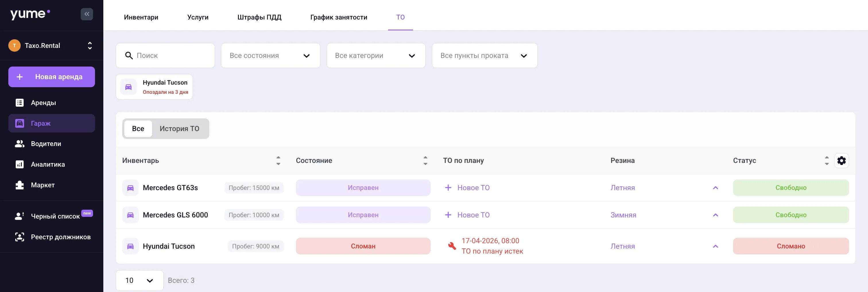Open the Все категории dropdown
This screenshot has width=868, height=292.
tap(376, 56)
